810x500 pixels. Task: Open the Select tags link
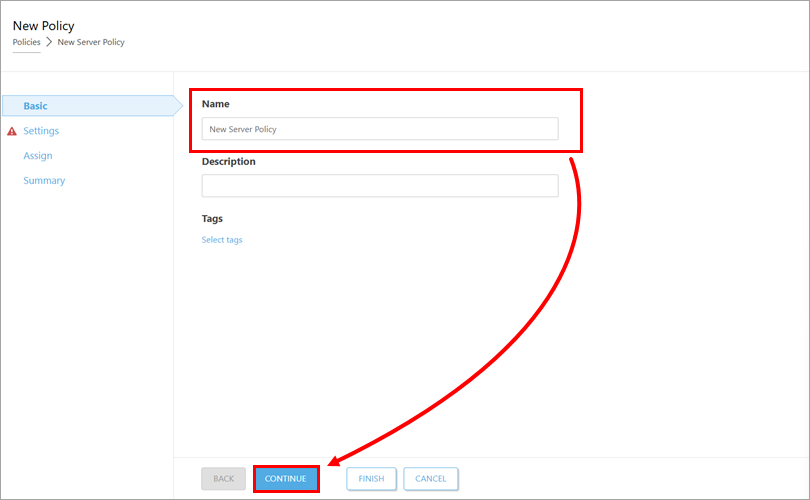point(222,240)
